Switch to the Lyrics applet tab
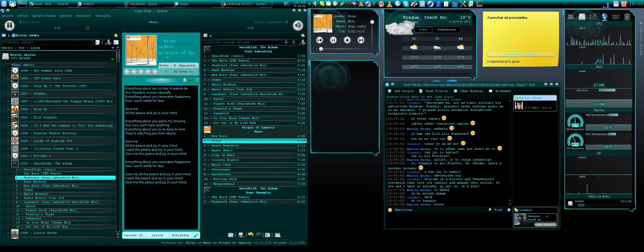The width and height of the screenshot is (644, 252). (157, 235)
